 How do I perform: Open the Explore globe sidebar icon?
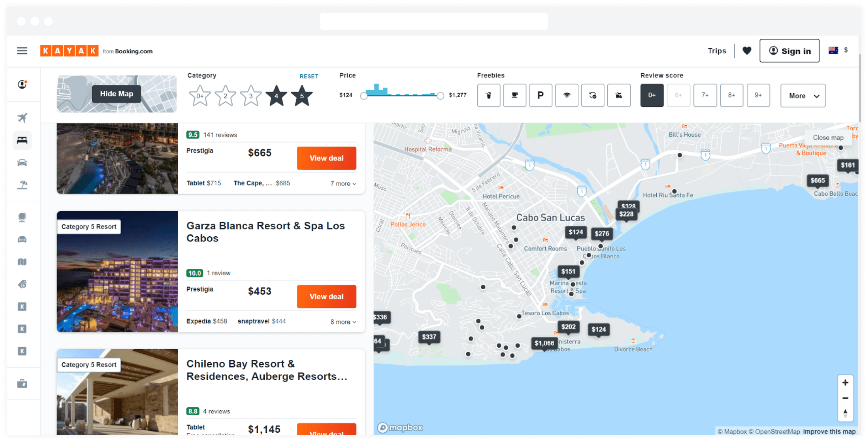point(22,217)
